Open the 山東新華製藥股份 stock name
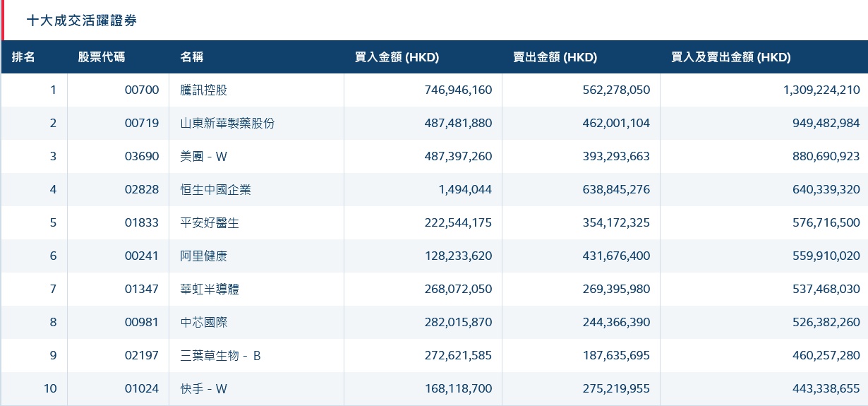Image resolution: width=868 pixels, height=406 pixels. [227, 124]
